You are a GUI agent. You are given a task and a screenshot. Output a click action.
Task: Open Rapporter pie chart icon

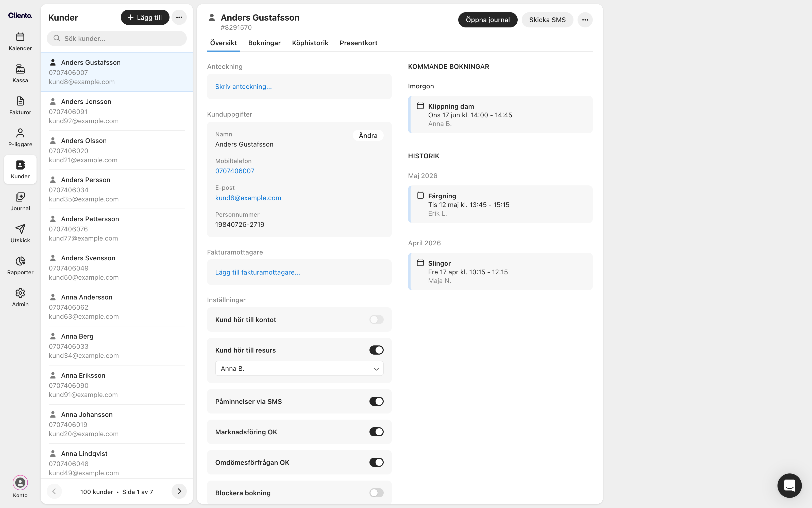[20, 261]
